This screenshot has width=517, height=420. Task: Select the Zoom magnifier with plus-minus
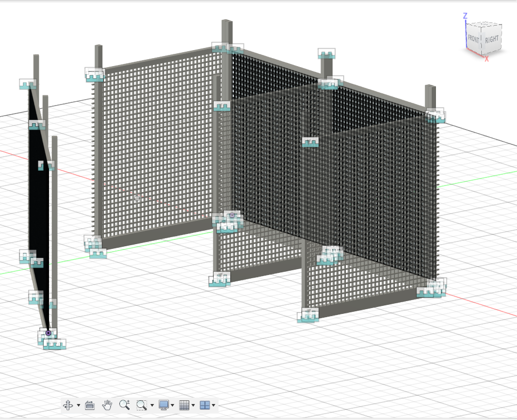pos(124,405)
